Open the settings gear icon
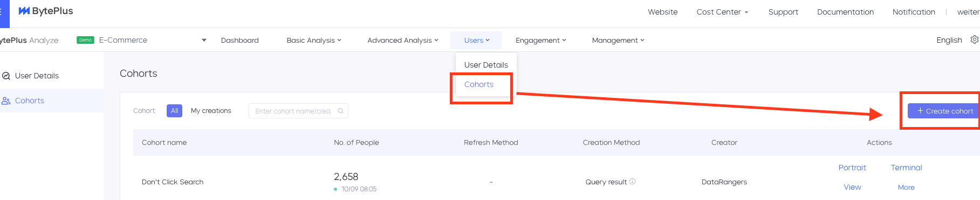980x200 pixels. point(975,39)
